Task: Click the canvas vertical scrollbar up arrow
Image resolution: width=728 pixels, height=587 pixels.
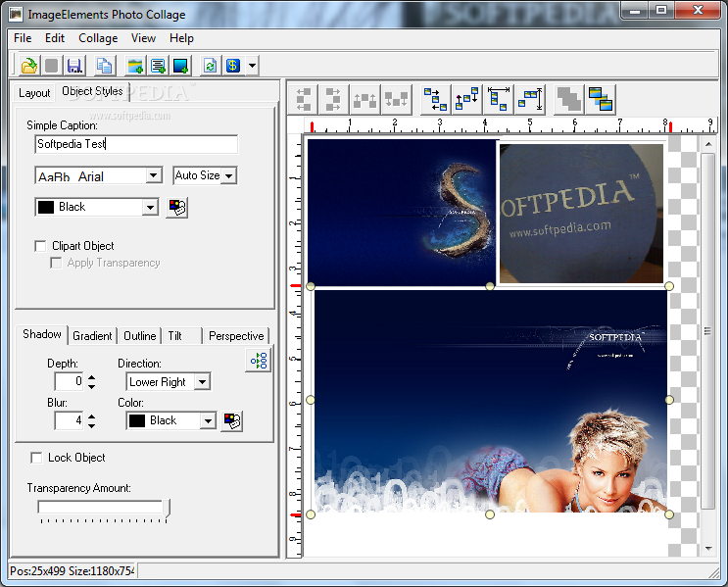Action: 708,144
